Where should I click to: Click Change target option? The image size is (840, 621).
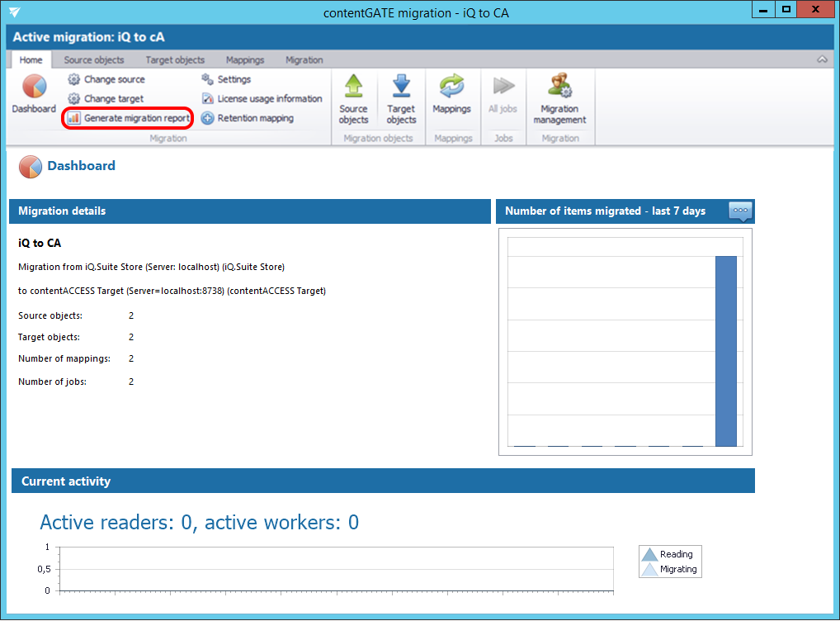click(x=106, y=98)
